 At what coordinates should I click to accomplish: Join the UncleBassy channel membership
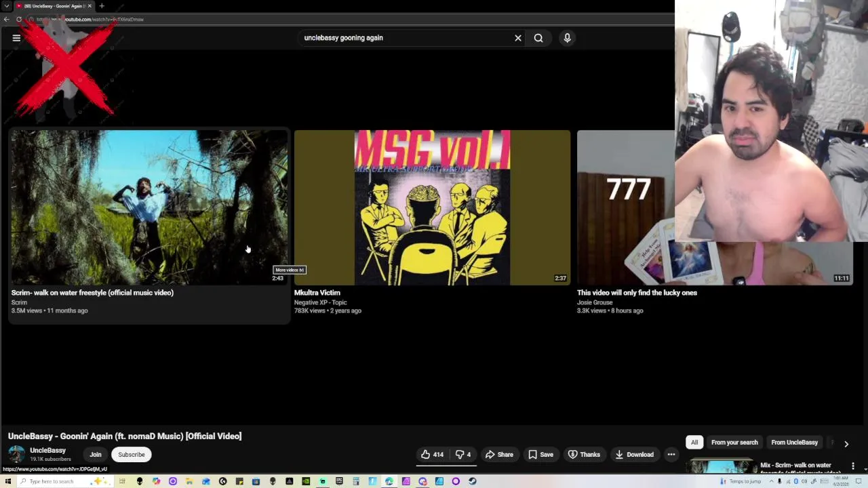96,455
